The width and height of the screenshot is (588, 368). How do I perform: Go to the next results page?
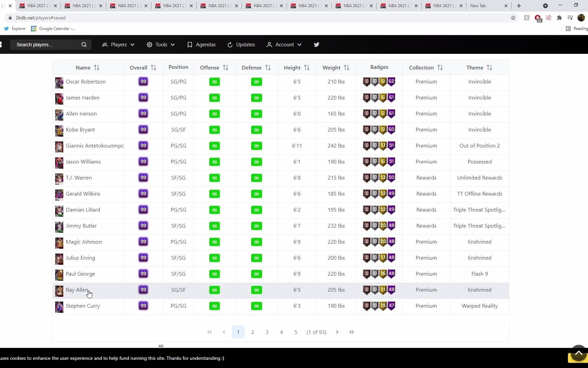pyautogui.click(x=337, y=332)
